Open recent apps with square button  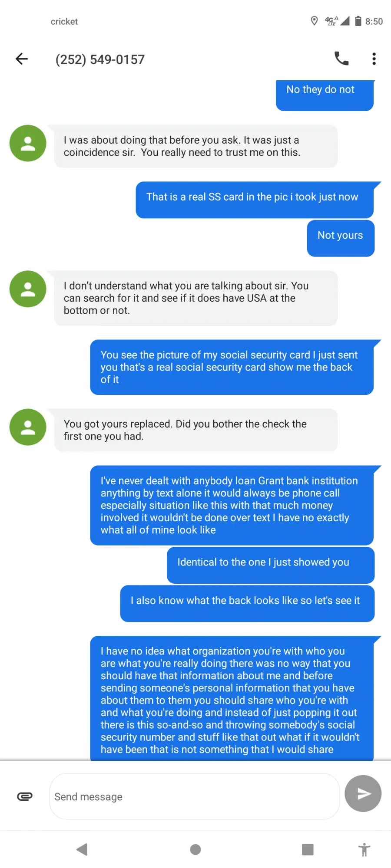coord(308,849)
